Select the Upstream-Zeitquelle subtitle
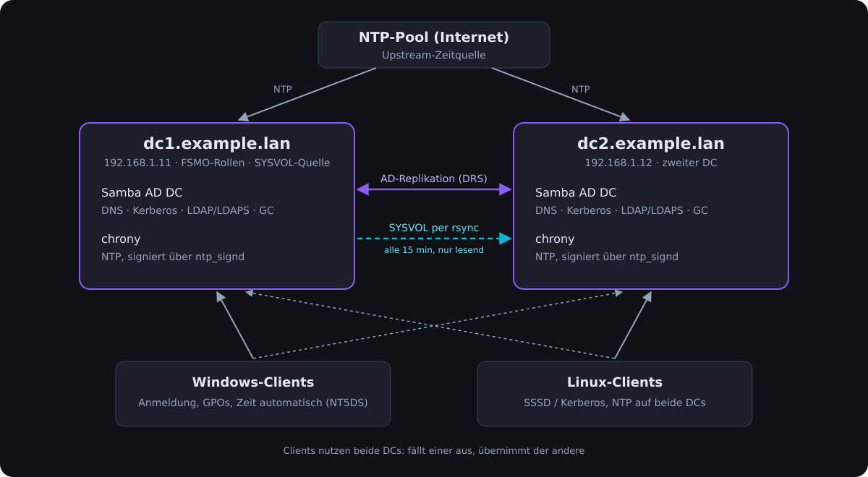Image resolution: width=868 pixels, height=477 pixels. pyautogui.click(x=434, y=56)
